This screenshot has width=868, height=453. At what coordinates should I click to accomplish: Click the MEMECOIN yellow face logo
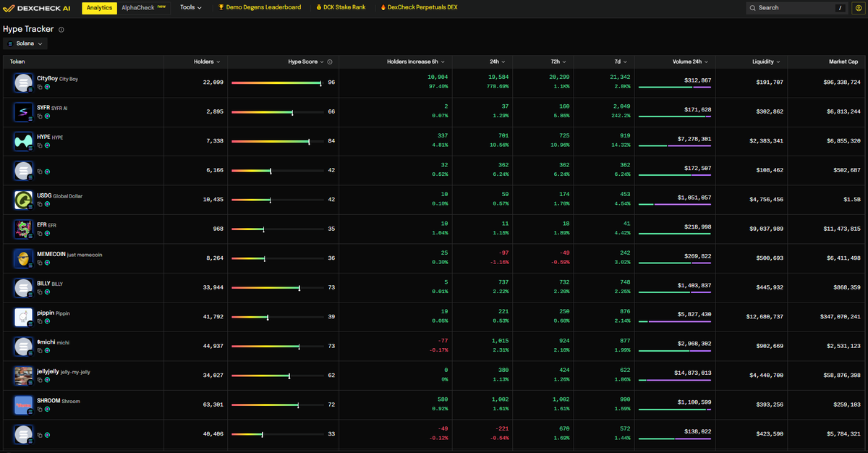[24, 258]
